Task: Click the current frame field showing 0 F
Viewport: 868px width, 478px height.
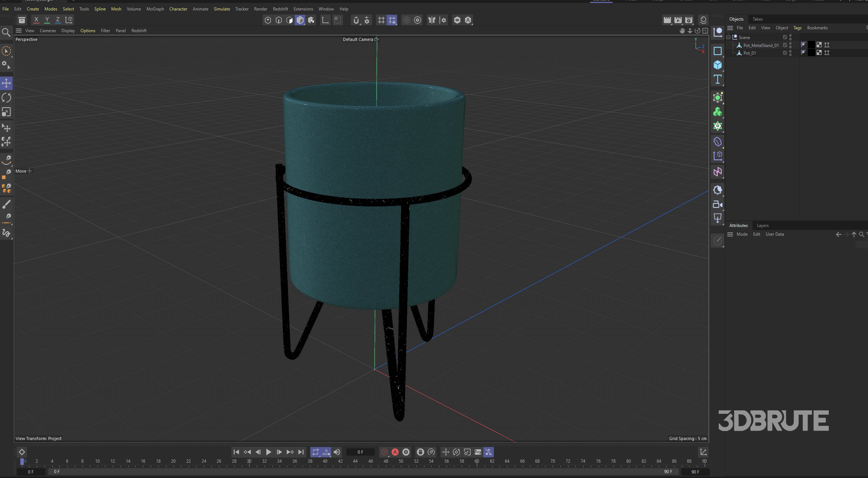Action: click(360, 452)
